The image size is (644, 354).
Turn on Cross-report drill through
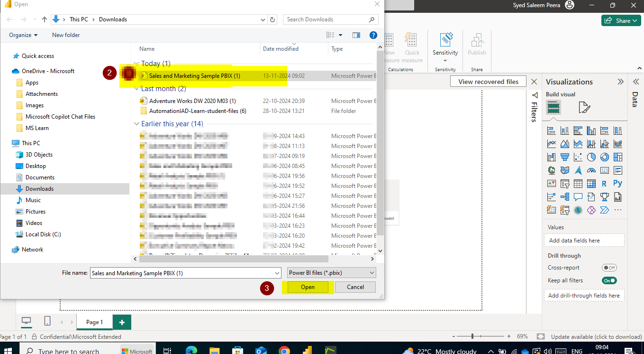[609, 268]
